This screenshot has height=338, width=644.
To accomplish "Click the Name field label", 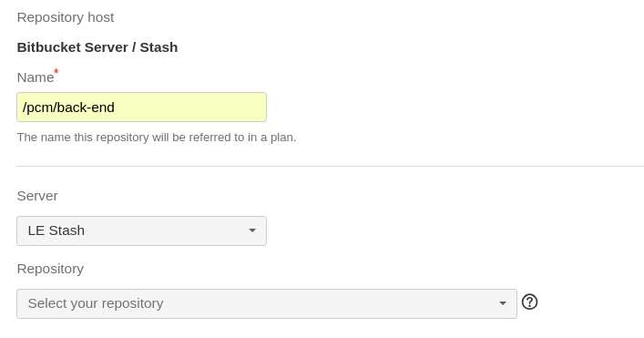I will [36, 77].
